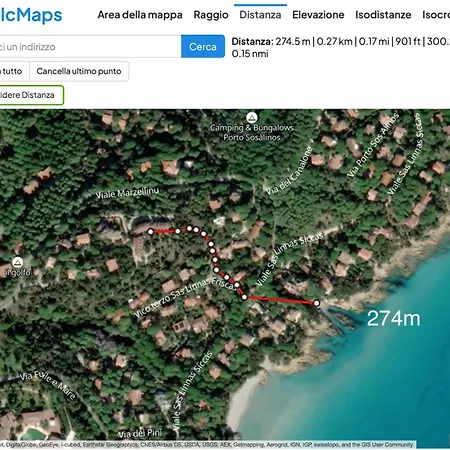450x450 pixels.
Task: Click the Viale Marzellinu street label
Action: point(127,193)
